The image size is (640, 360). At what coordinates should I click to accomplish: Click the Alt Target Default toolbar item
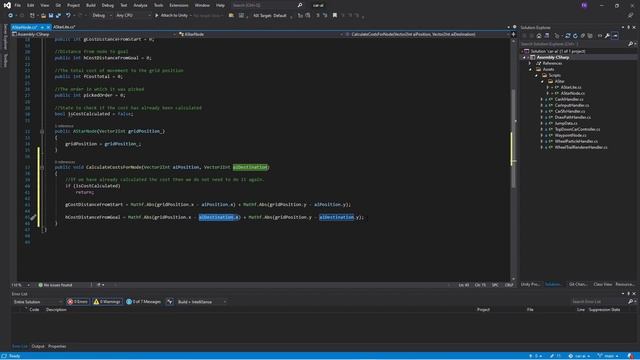pyautogui.click(x=270, y=16)
